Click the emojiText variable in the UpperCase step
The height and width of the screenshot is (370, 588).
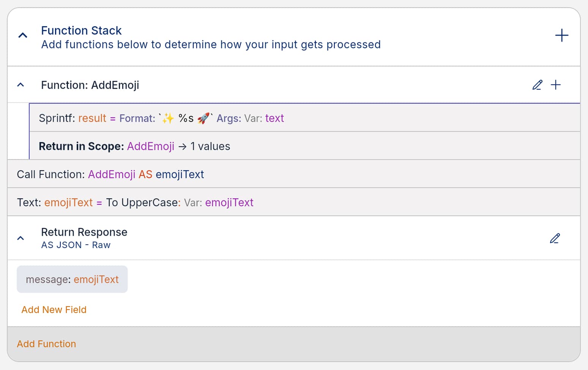[229, 202]
